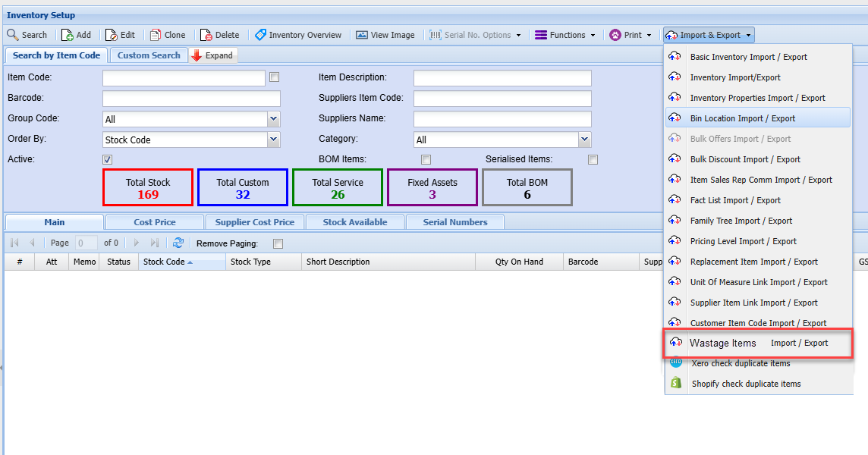Select the Serial Numbers tab
Viewport: 868px width, 455px height.
pyautogui.click(x=455, y=222)
